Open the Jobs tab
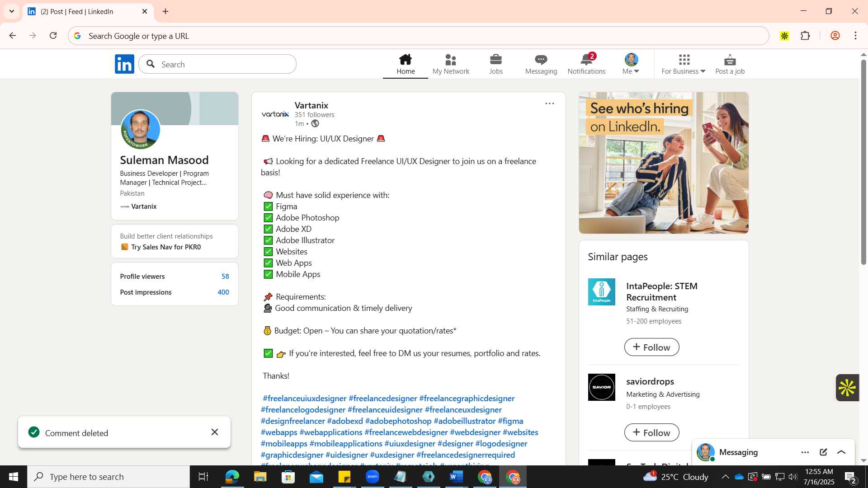868x488 pixels. coord(496,64)
